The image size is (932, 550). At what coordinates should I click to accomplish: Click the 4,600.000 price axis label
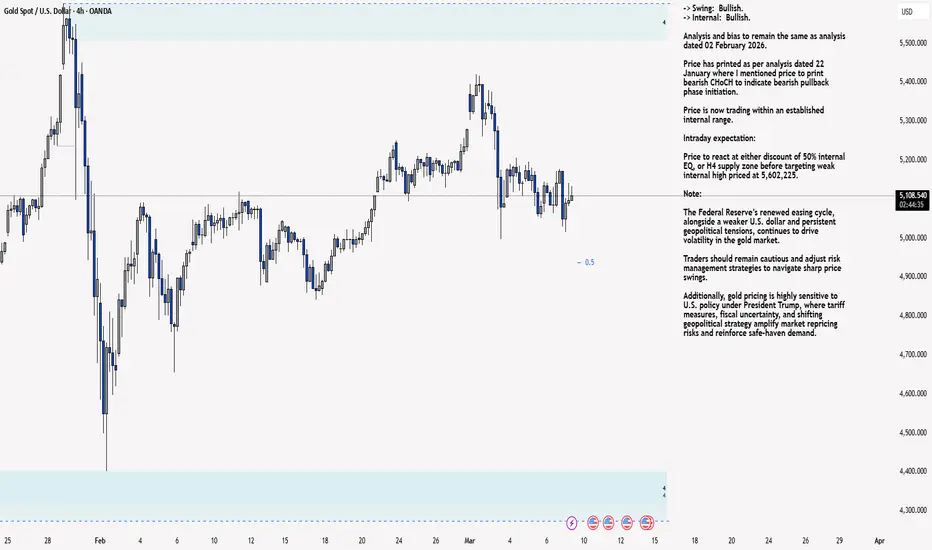point(913,394)
